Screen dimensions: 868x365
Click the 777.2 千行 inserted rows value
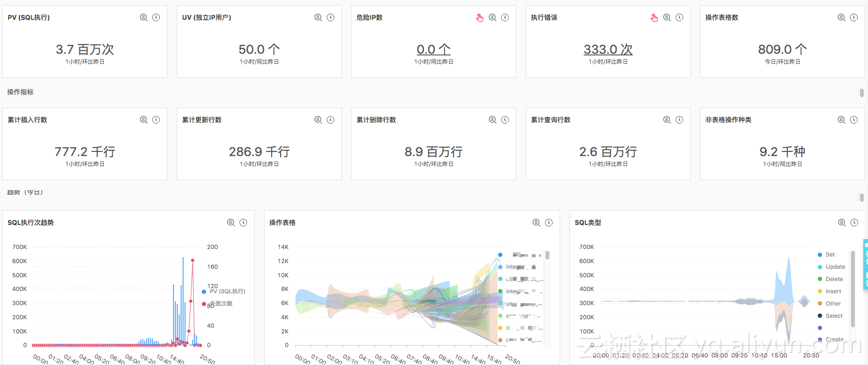point(85,152)
